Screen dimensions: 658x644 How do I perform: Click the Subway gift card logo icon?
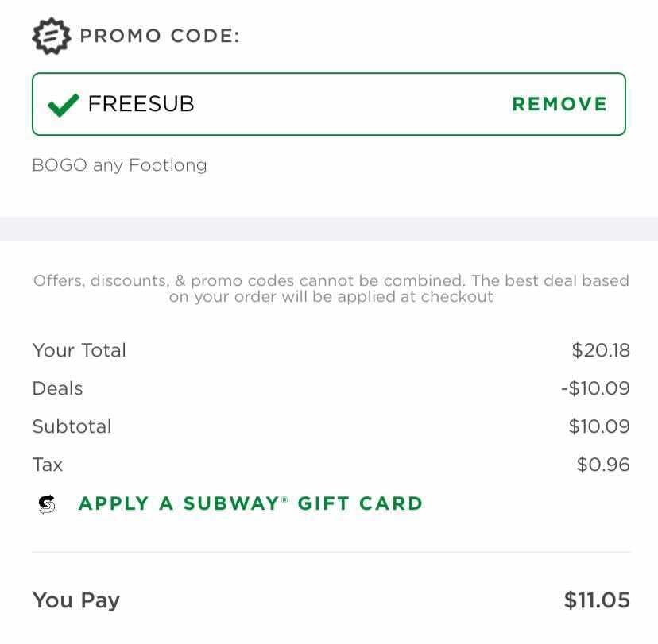pyautogui.click(x=47, y=504)
